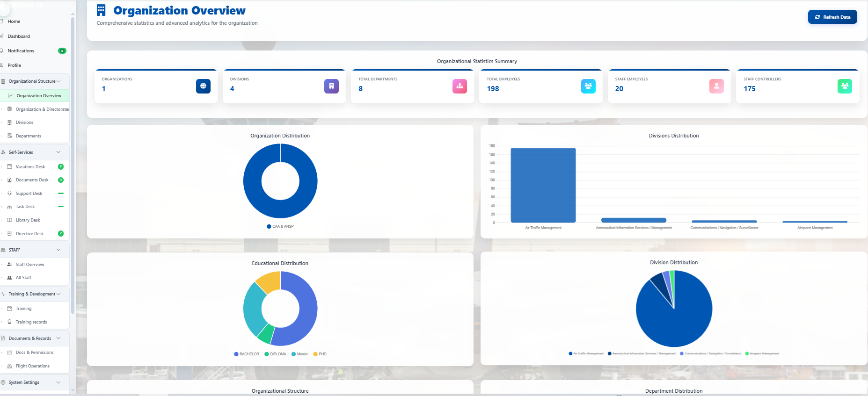
Task: Click the green people icon in Staff Controllers card
Action: coord(845,86)
